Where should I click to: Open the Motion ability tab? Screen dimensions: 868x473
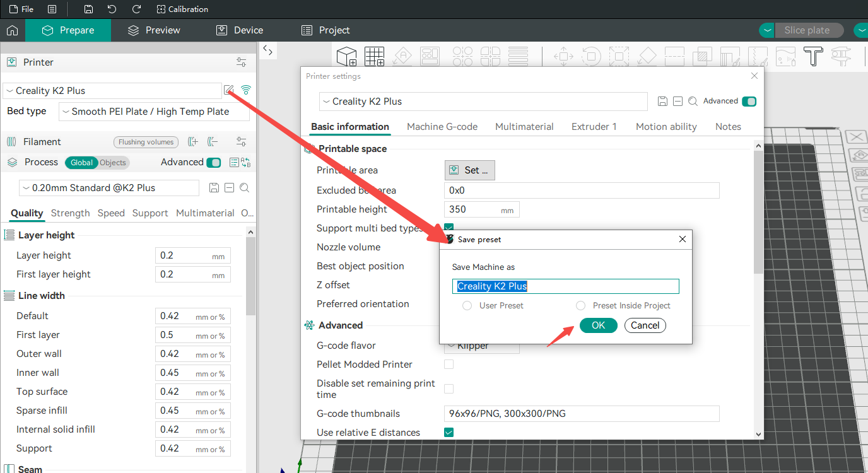coord(666,127)
